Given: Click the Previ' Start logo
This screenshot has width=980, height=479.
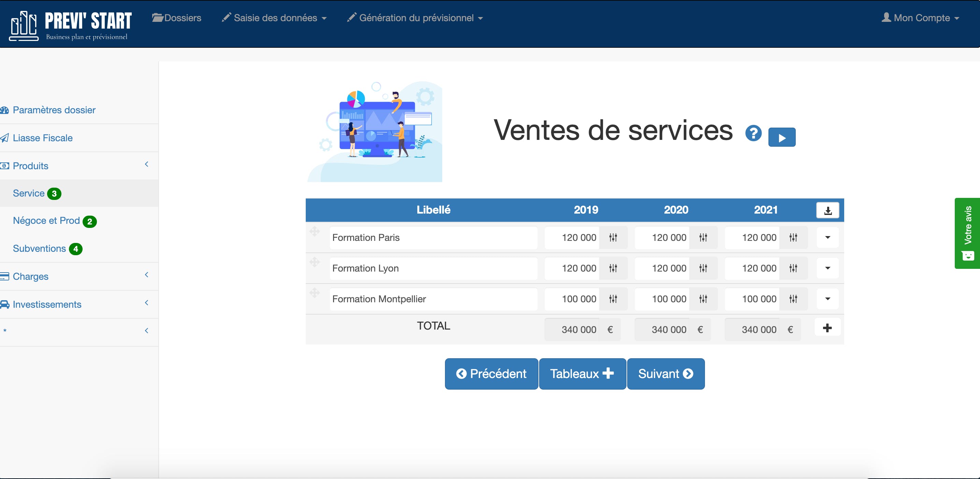Looking at the screenshot, I should (70, 25).
